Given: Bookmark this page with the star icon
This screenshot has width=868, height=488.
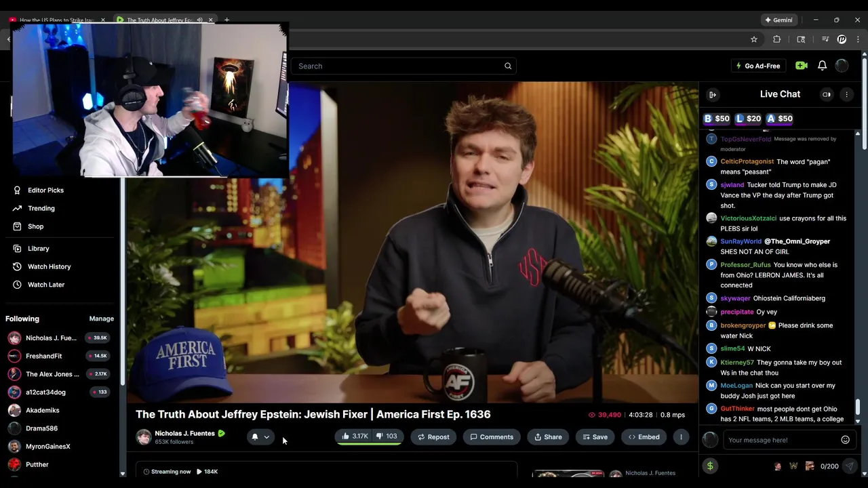Looking at the screenshot, I should [754, 39].
